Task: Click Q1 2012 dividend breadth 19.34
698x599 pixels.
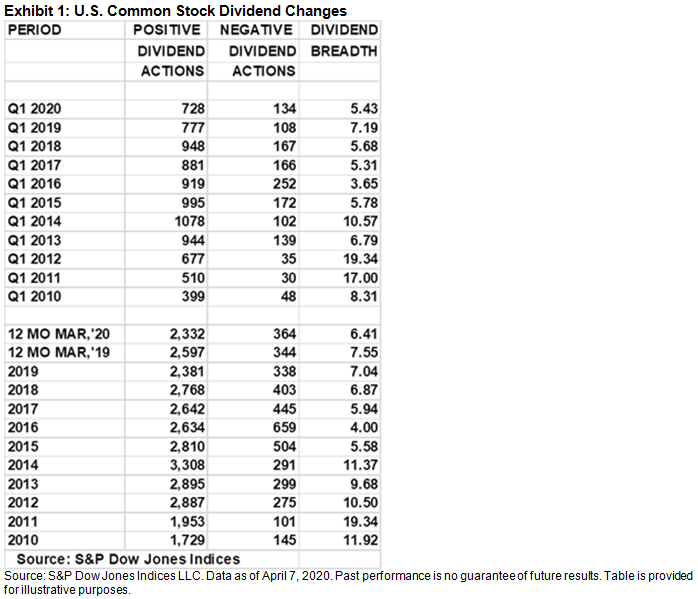Action: point(358,259)
